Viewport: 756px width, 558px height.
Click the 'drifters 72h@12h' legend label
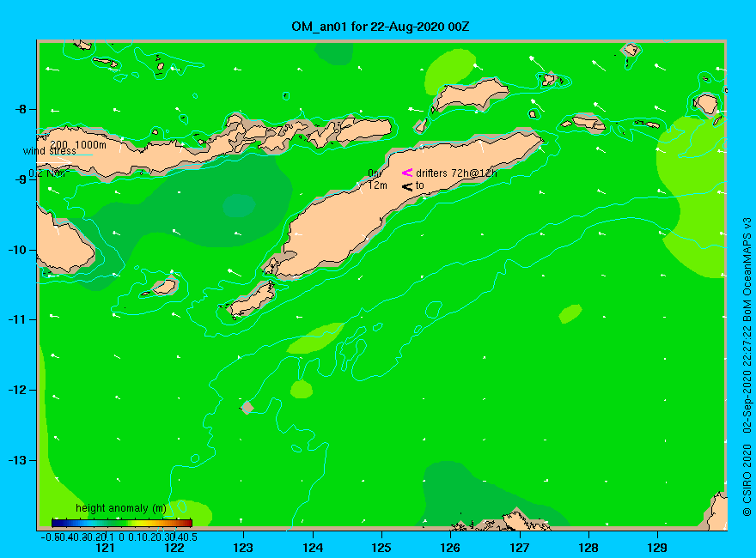[x=456, y=173]
